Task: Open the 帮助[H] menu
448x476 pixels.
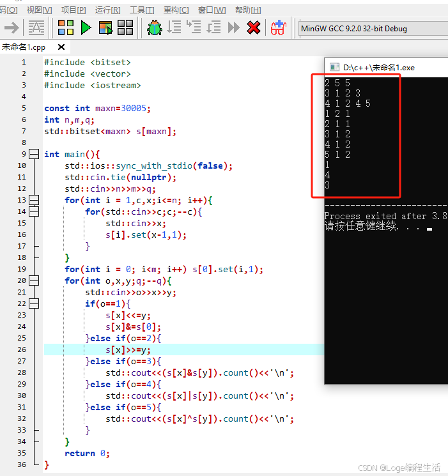Action: (248, 10)
